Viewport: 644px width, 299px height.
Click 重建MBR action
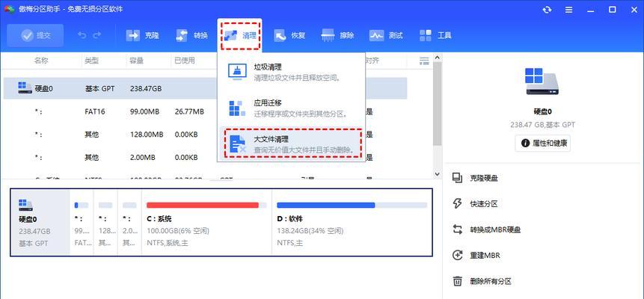pyautogui.click(x=485, y=256)
